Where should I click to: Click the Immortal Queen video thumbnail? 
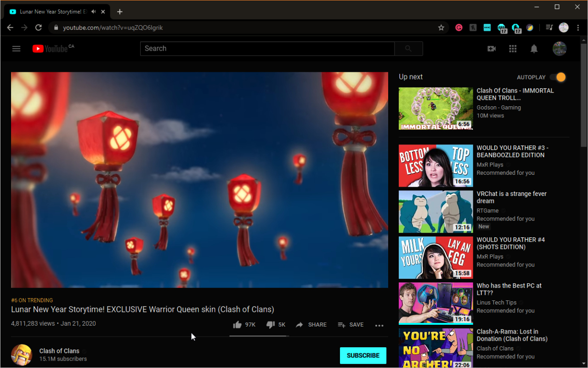pos(435,109)
